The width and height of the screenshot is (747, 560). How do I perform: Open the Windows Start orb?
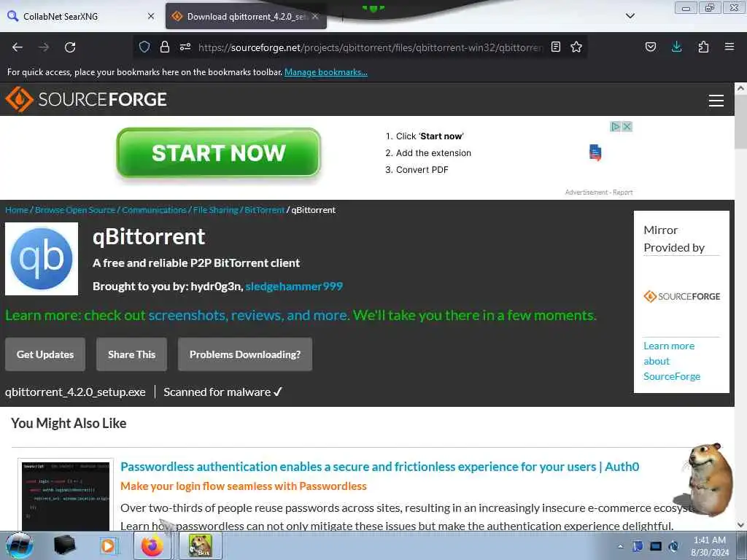[19, 545]
